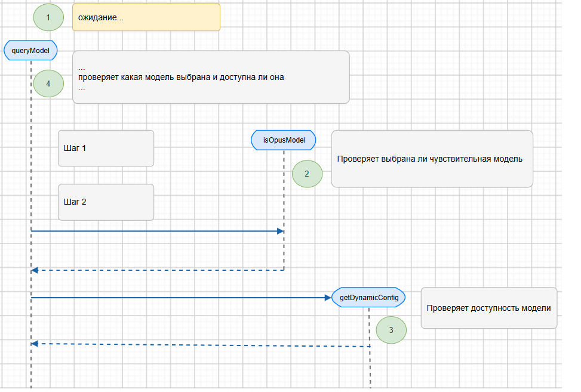
Task: Select the dashed return arrow from getDynamicConfig
Action: point(201,345)
